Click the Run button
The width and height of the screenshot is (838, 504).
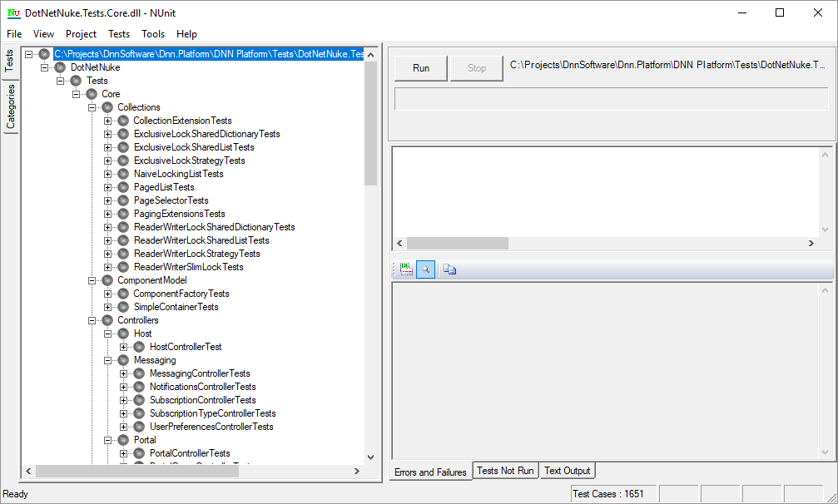pyautogui.click(x=420, y=68)
